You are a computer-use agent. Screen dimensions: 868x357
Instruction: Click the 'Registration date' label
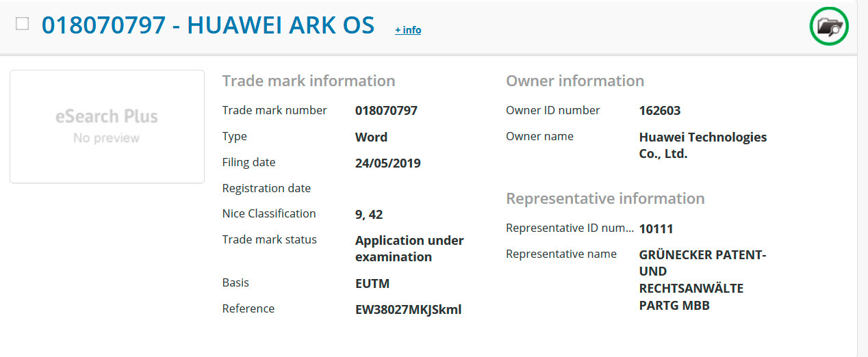click(x=266, y=188)
